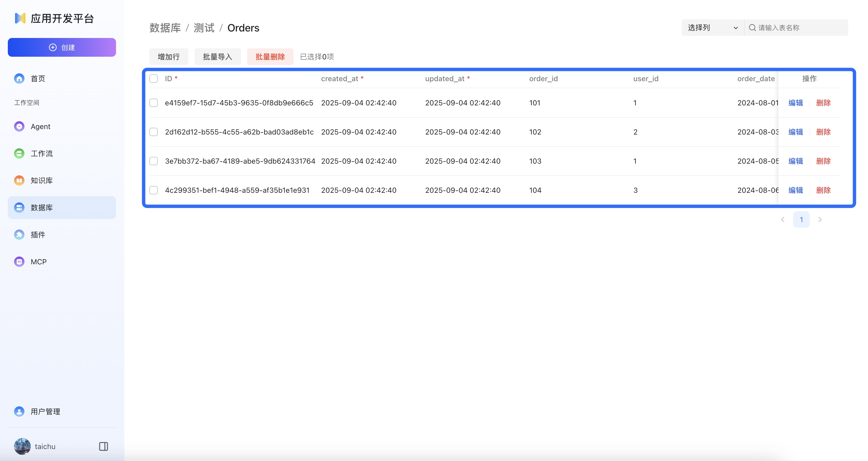
Task: Click the home icon in sidebar
Action: click(x=19, y=79)
